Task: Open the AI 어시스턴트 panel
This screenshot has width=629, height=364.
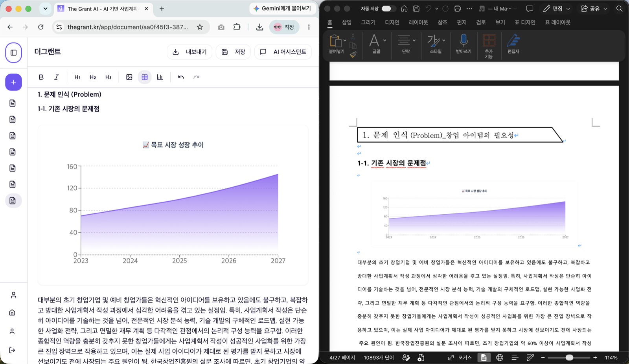Action: (283, 52)
